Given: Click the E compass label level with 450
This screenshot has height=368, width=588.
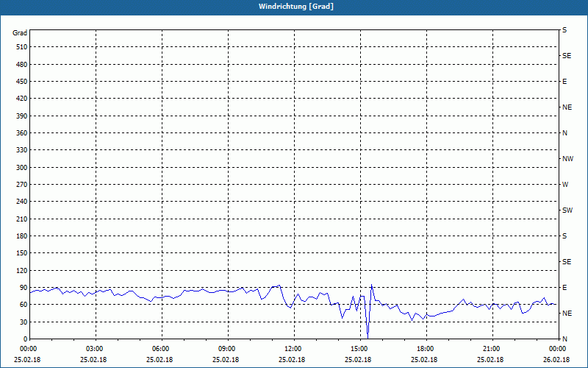Looking at the screenshot, I should tap(564, 82).
